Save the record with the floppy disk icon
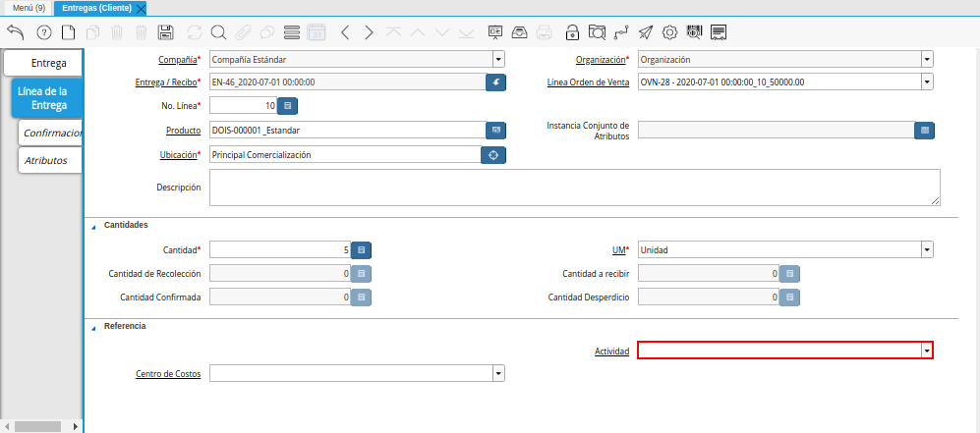The width and height of the screenshot is (980, 433). [165, 32]
